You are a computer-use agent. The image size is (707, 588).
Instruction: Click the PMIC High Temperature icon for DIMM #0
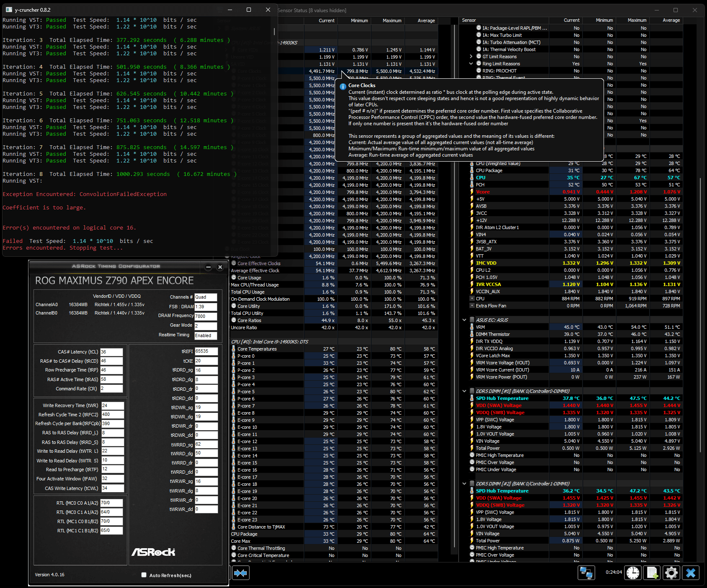(x=472, y=455)
